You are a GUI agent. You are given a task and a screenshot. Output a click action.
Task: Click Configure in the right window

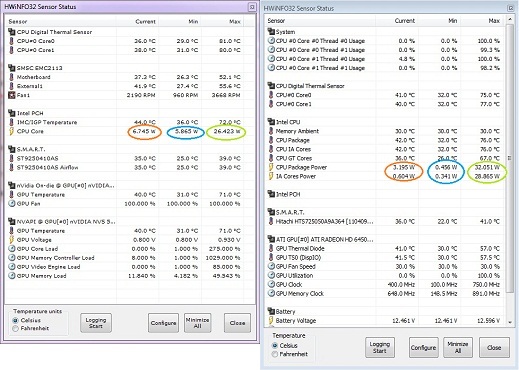[x=423, y=347]
